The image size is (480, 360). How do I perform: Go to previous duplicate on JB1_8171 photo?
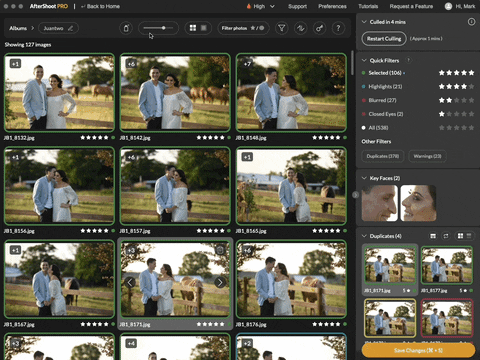tap(130, 283)
